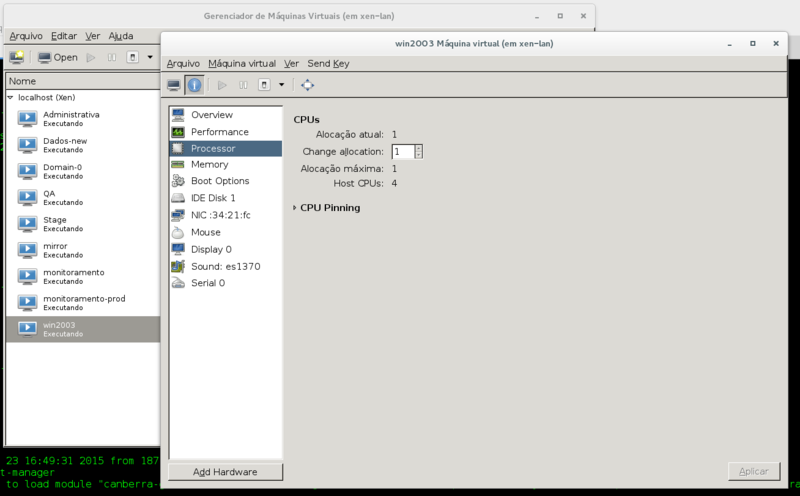Click the fullscreen arrows icon
This screenshot has width=800, height=496.
[x=307, y=85]
